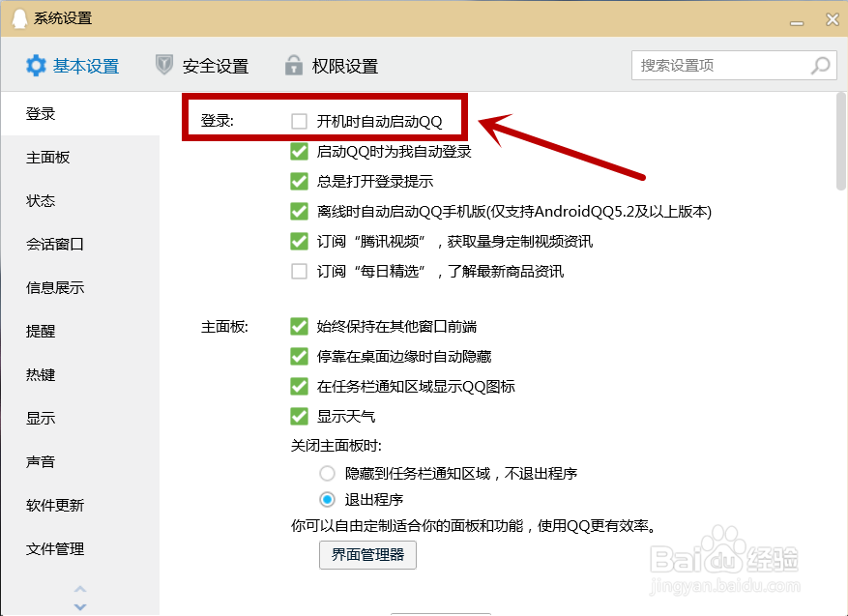This screenshot has width=848, height=616.
Task: Click the 登录: section label
Action: point(217,121)
